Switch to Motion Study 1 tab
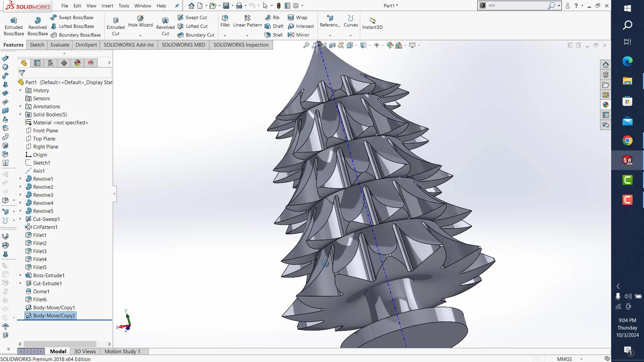The height and width of the screenshot is (362, 644). pyautogui.click(x=122, y=351)
